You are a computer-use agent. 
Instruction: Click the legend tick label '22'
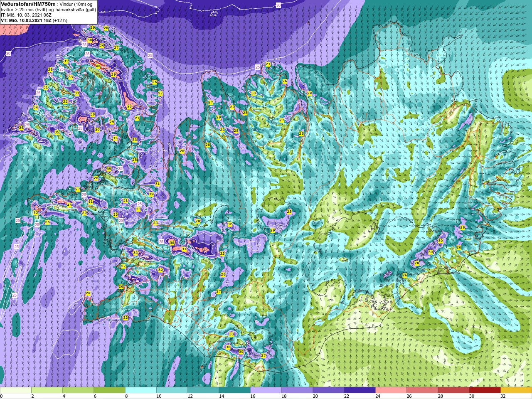coord(347,396)
